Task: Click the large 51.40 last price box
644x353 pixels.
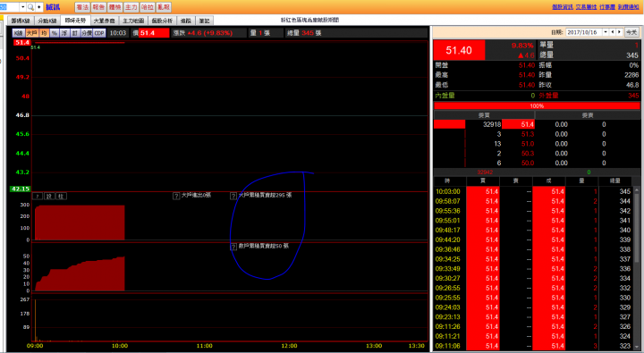Action: coord(459,50)
